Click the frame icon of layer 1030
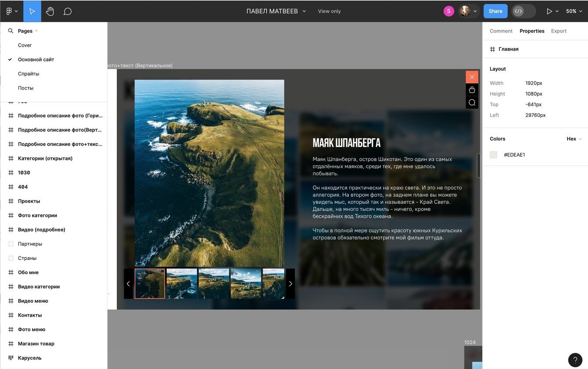This screenshot has width=588, height=369. (x=11, y=173)
